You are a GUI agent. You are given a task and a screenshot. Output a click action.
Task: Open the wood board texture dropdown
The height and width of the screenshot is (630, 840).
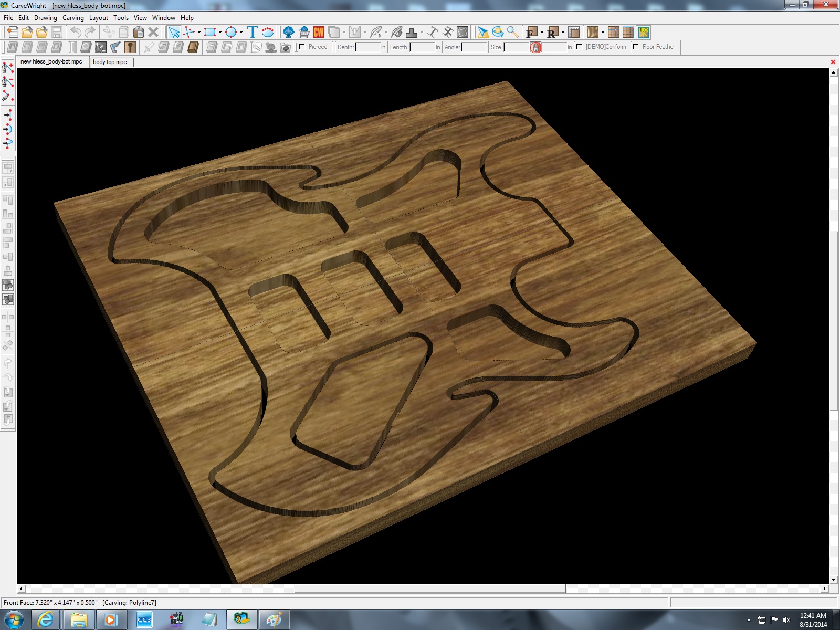[x=603, y=32]
